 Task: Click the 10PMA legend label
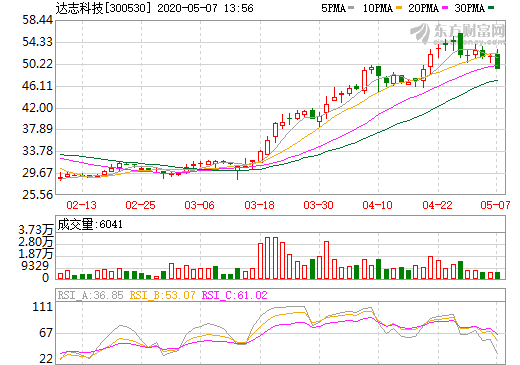click(x=377, y=8)
